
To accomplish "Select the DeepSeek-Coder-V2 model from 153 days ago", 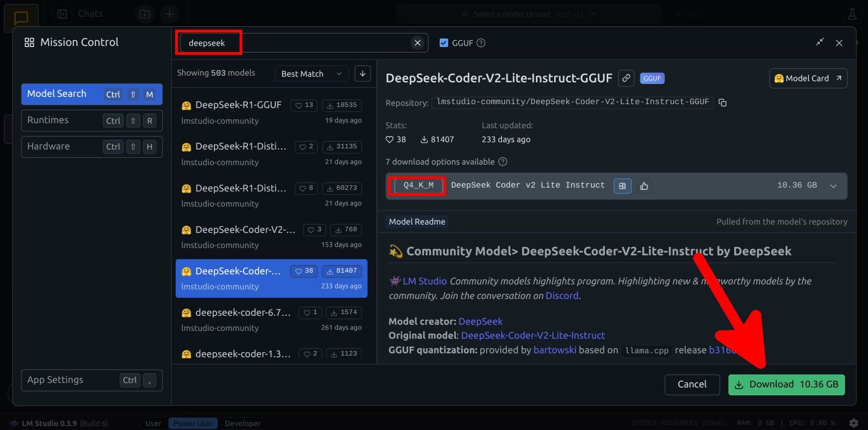I will 271,236.
